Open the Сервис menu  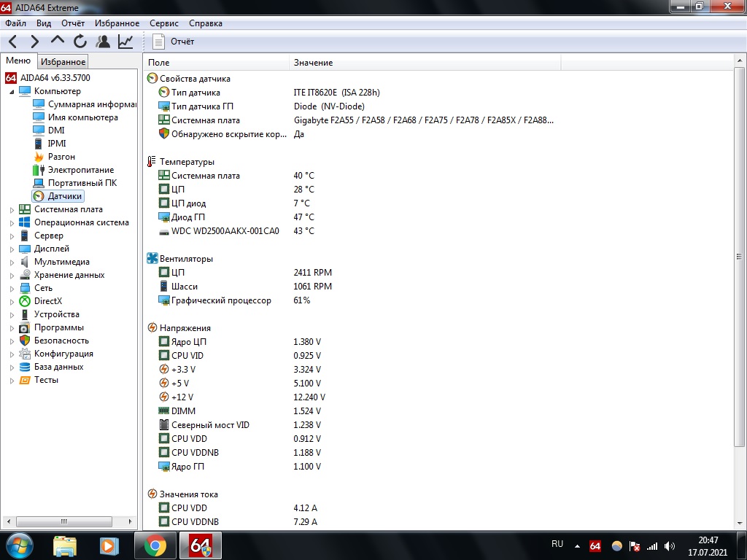pos(164,23)
